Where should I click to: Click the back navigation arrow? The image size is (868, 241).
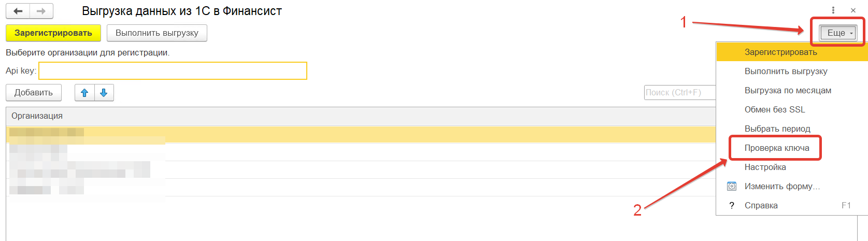[18, 11]
